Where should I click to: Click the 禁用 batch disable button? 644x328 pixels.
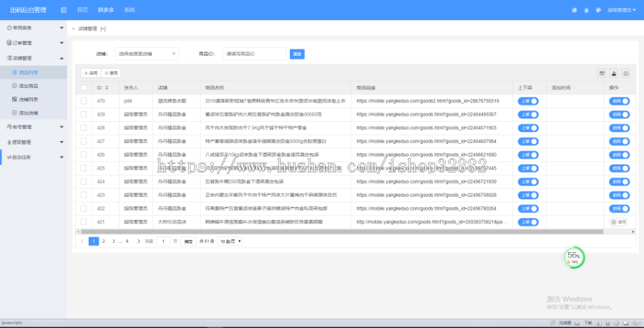[x=111, y=73]
